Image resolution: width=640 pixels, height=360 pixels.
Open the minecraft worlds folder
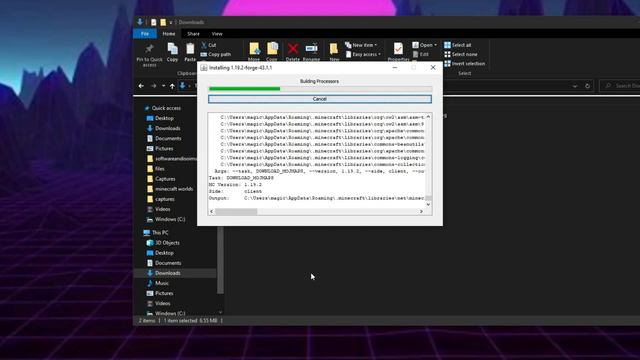click(174, 189)
